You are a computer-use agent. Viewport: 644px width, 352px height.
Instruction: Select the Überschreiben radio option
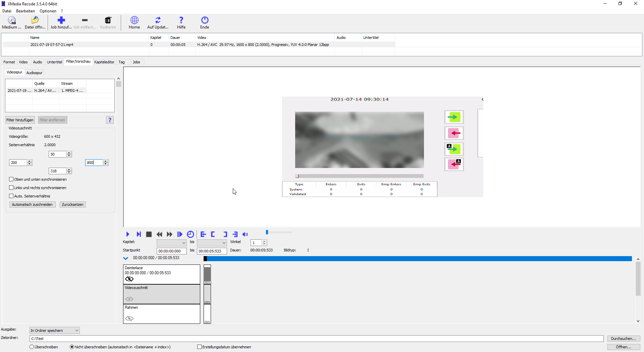click(x=32, y=347)
